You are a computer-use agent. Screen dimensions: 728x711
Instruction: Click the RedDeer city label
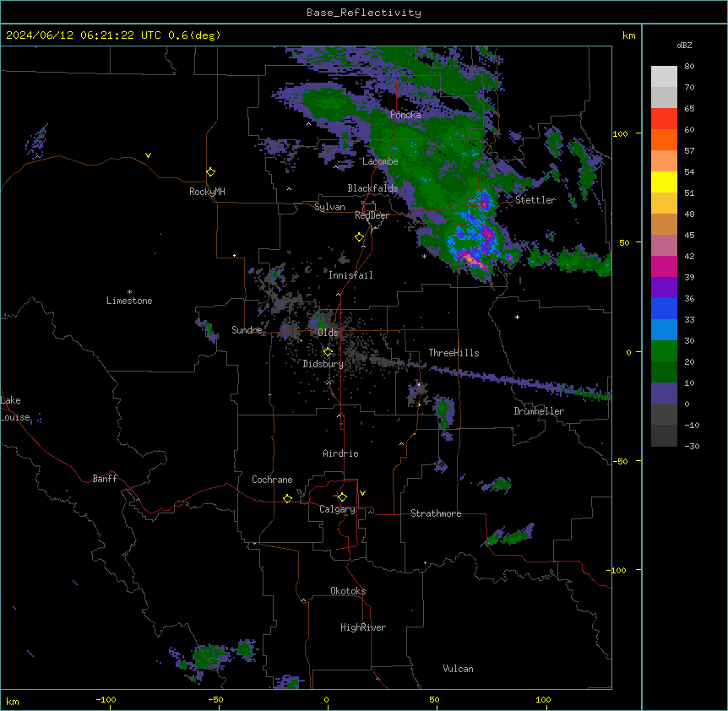(372, 215)
